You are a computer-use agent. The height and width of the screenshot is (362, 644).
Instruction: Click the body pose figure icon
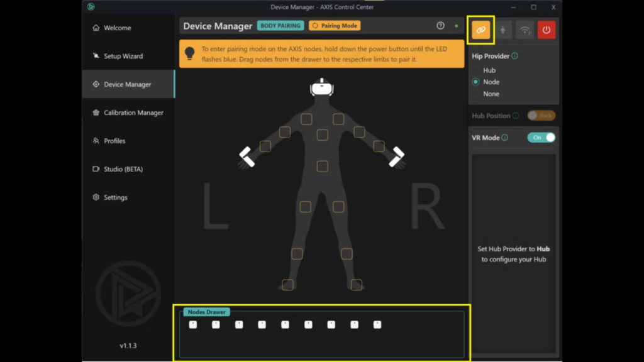pos(502,30)
